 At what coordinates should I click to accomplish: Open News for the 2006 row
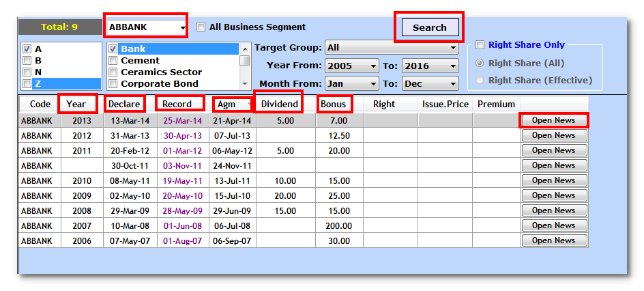tap(554, 240)
